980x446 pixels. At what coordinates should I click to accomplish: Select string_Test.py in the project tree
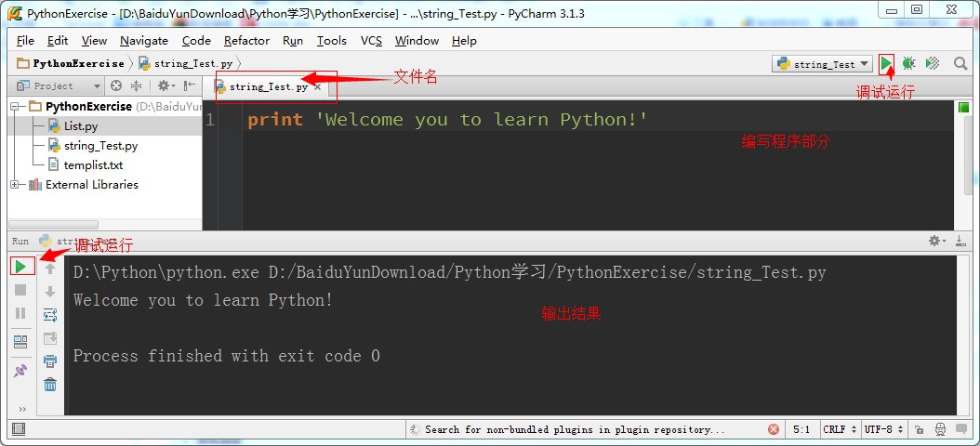coord(100,146)
